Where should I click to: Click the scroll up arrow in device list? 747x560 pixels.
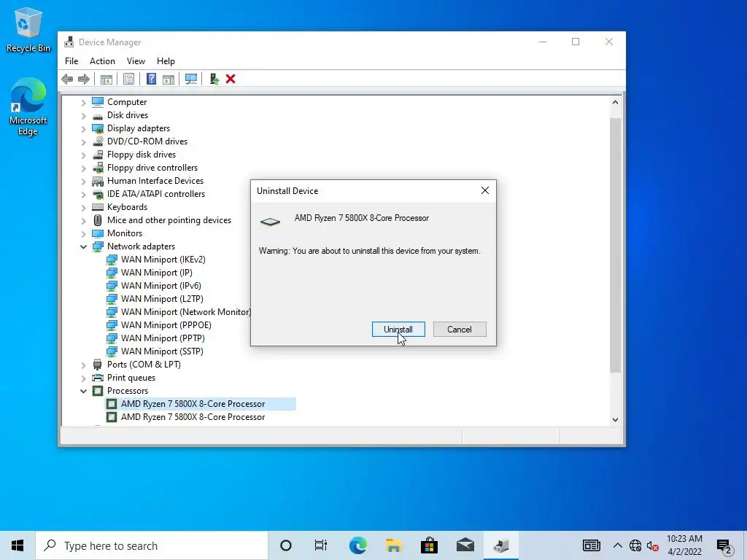[x=615, y=102]
